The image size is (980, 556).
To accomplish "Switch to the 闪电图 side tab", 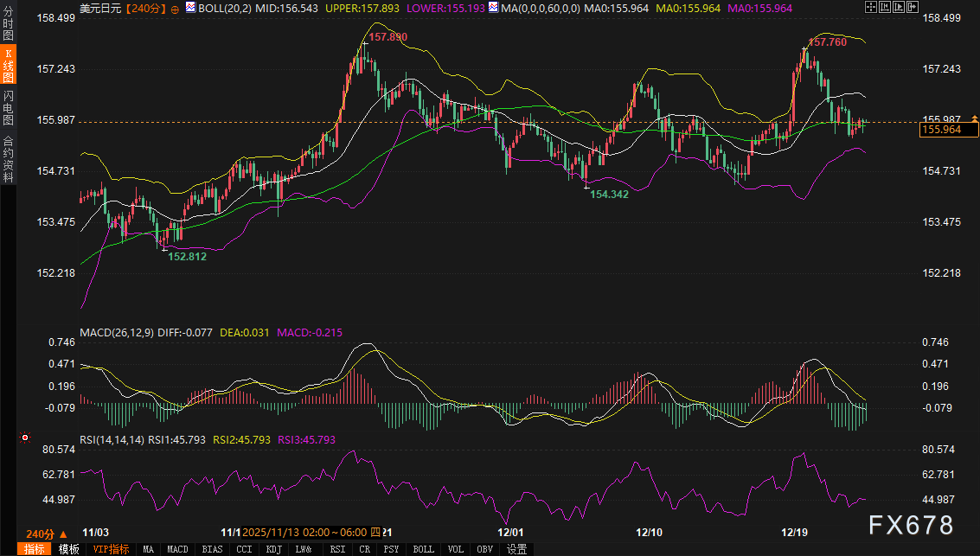I will [8, 107].
